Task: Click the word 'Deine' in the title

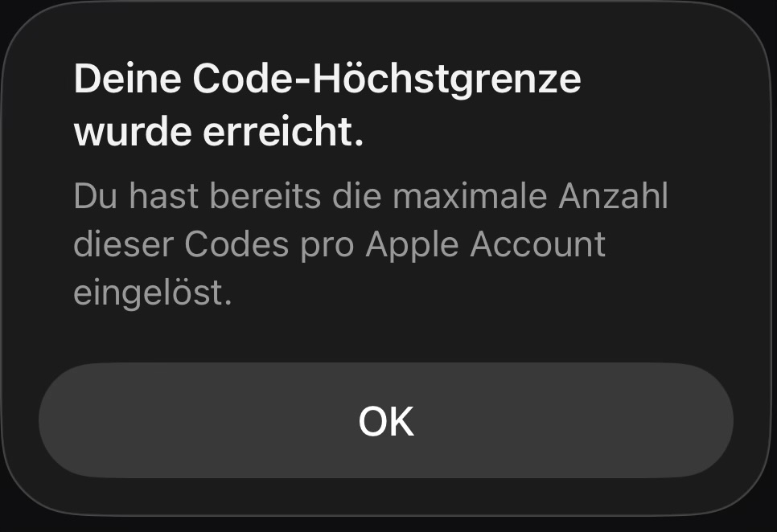Action: (x=127, y=80)
